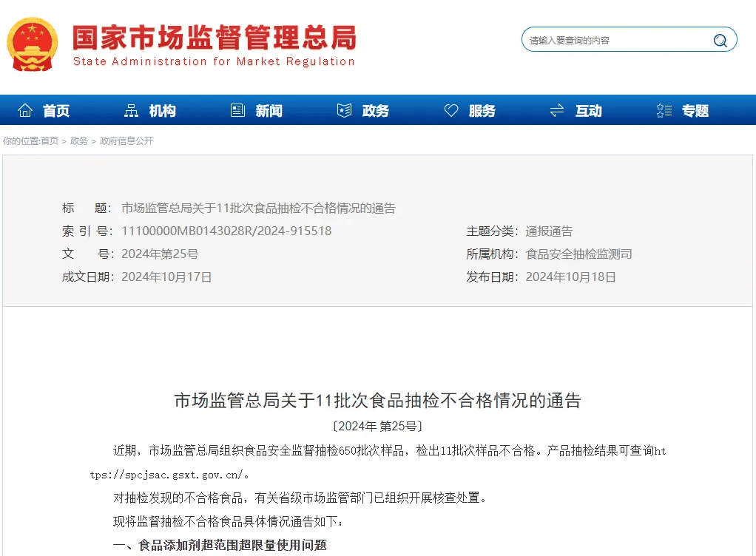Screen dimensions: 756x556
Task: Click the 〔2024年 第25号〕 subtitle
Action: click(377, 426)
